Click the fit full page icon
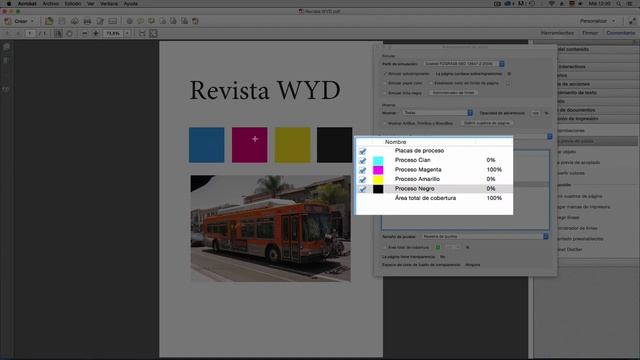This screenshot has width=640, height=360. click(153, 33)
